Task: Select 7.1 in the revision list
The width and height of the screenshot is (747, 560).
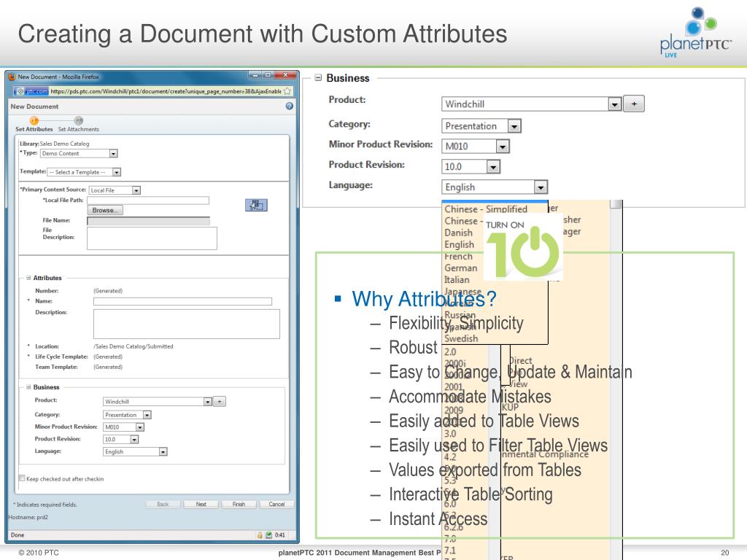Action: pos(450,551)
